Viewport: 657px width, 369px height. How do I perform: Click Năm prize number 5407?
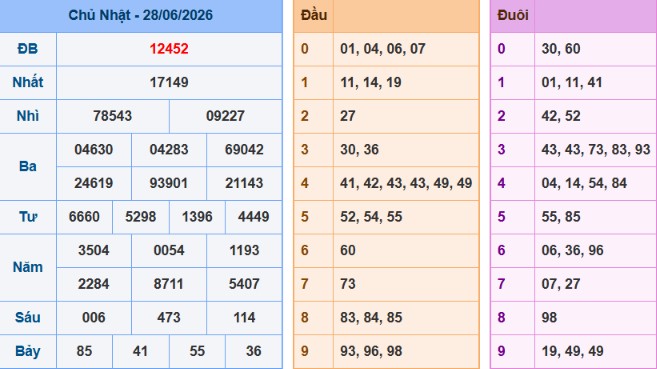(244, 284)
